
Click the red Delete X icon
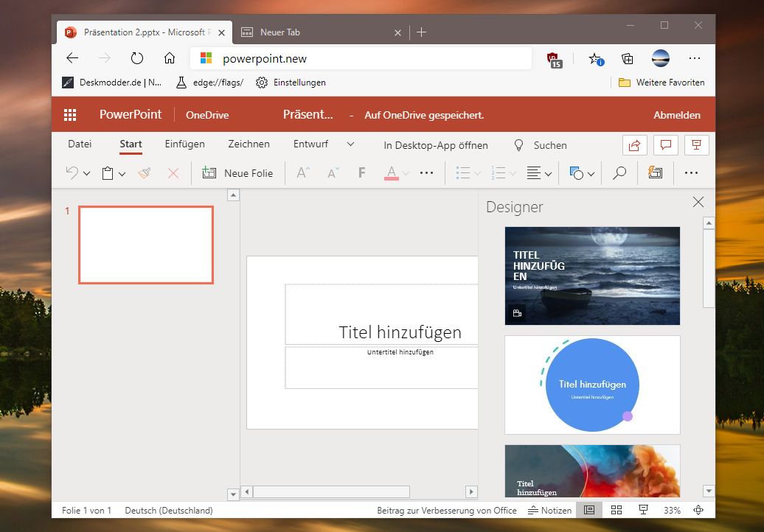tap(173, 173)
